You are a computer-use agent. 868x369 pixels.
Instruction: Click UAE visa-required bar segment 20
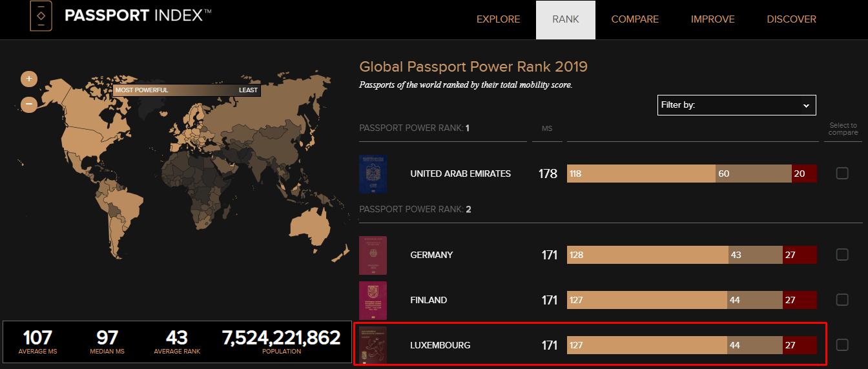(804, 174)
